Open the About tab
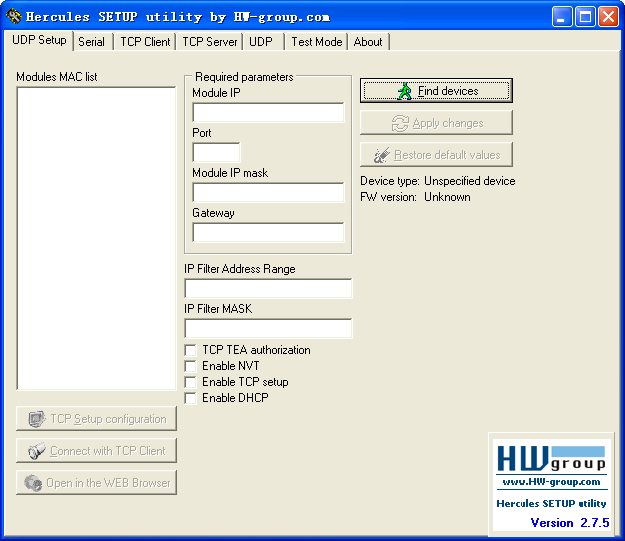This screenshot has height=541, width=625. (368, 42)
